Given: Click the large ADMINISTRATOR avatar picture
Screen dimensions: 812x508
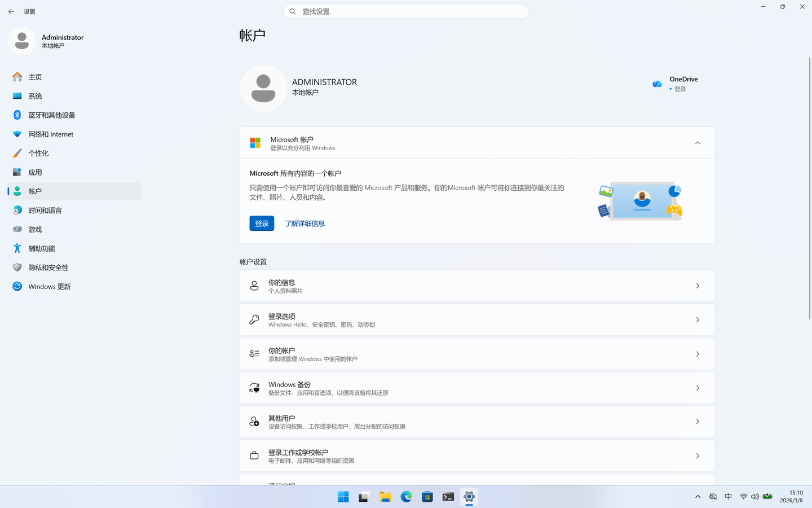Looking at the screenshot, I should pyautogui.click(x=263, y=88).
